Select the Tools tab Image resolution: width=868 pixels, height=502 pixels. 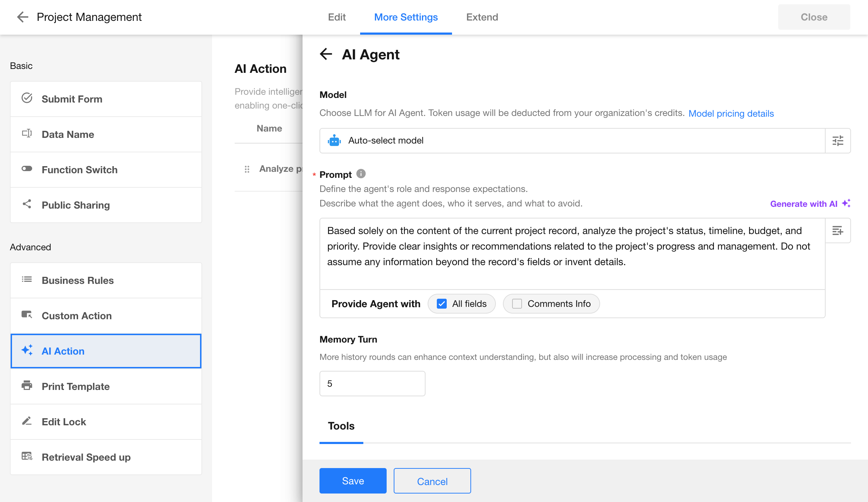(x=341, y=426)
